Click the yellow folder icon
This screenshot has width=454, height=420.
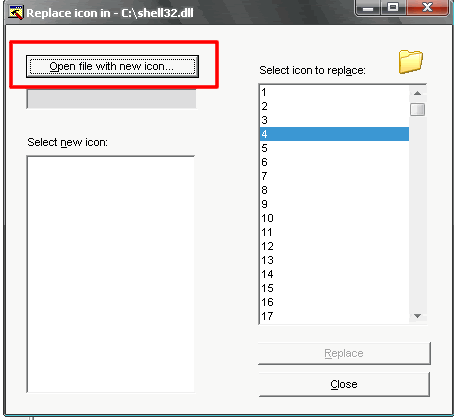411,62
